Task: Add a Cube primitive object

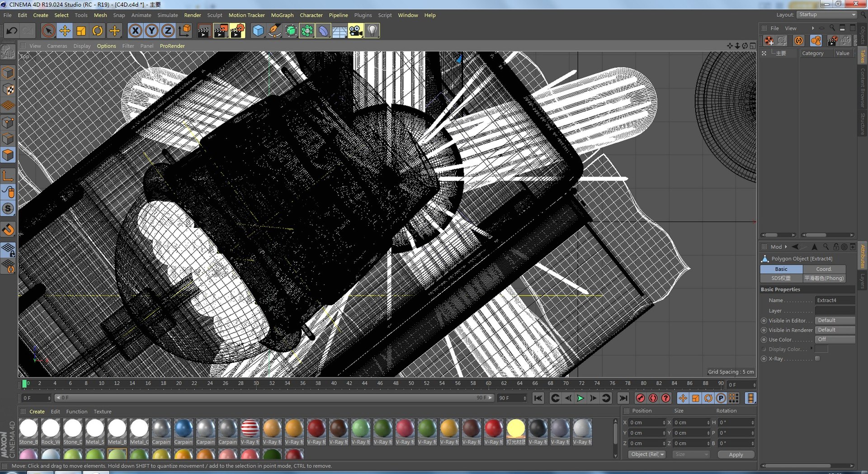Action: tap(258, 31)
